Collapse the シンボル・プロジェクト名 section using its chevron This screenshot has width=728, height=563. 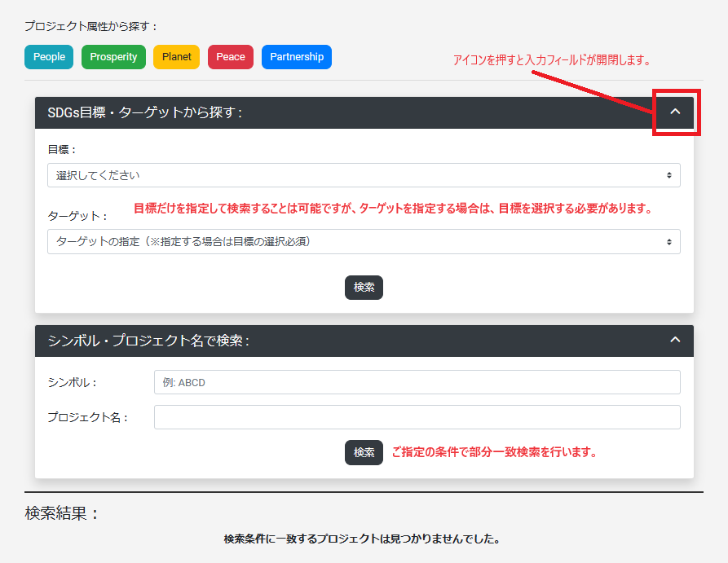tap(675, 341)
